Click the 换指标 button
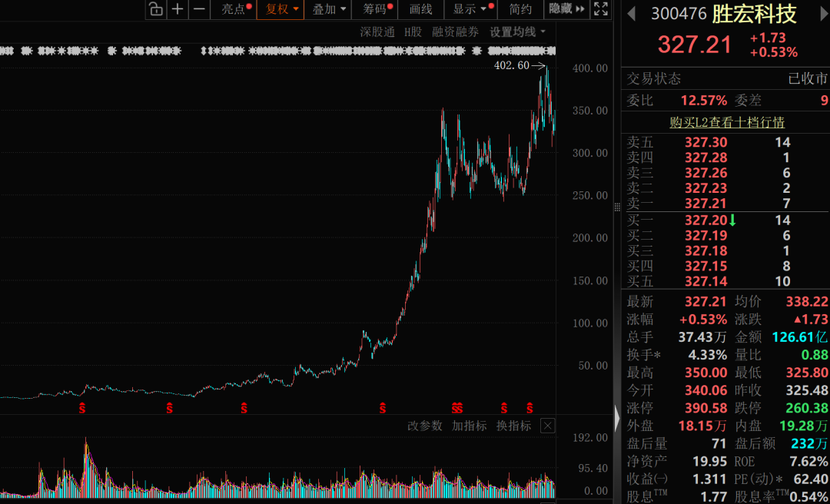The width and height of the screenshot is (830, 504). point(513,426)
